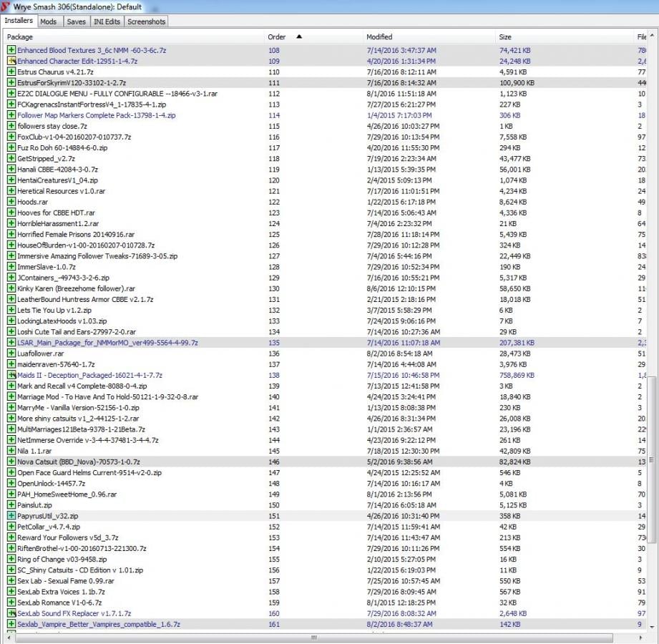The height and width of the screenshot is (644, 659).
Task: Sort by the Package column header
Action: (135, 37)
